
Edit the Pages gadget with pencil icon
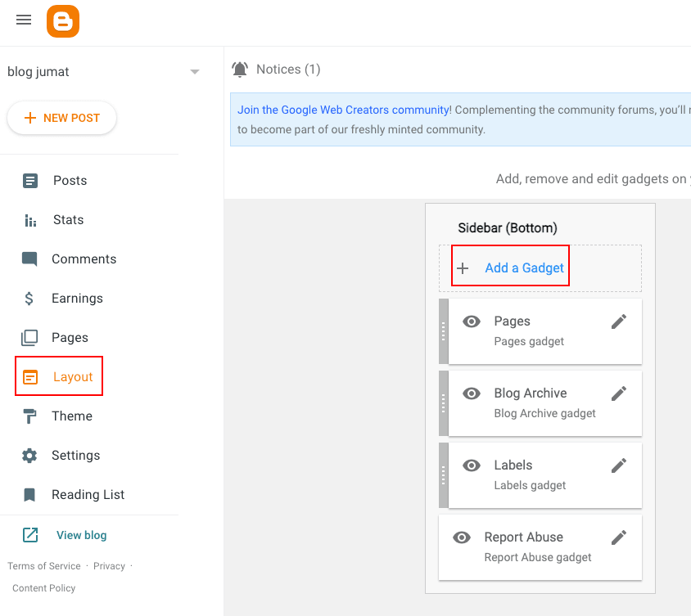(x=619, y=321)
